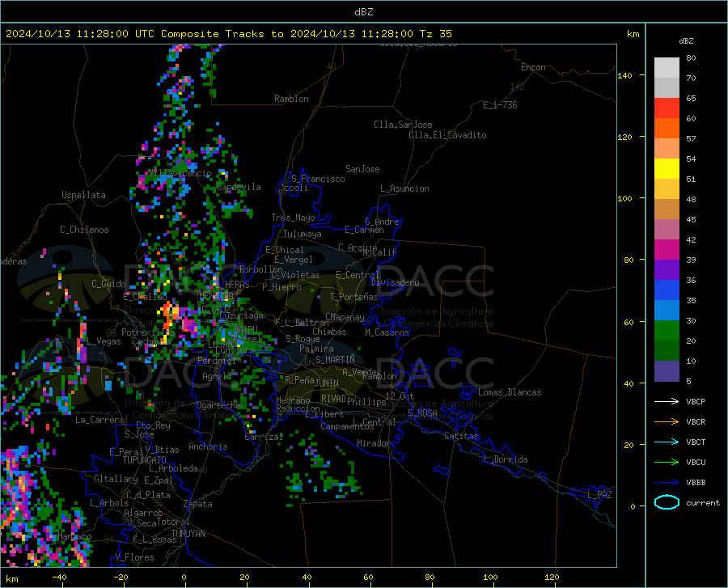Click the '140' tick label on vertical axis
Image resolution: width=728 pixels, height=588 pixels.
tap(624, 75)
